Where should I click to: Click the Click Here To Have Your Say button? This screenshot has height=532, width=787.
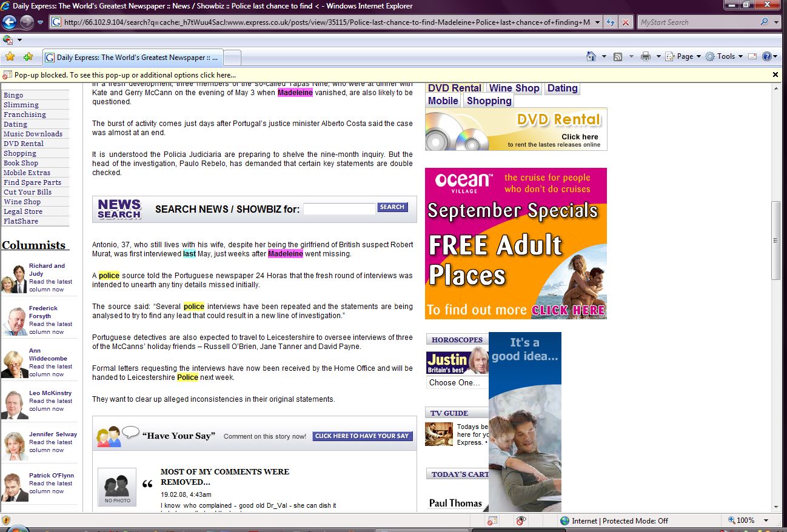coord(363,436)
